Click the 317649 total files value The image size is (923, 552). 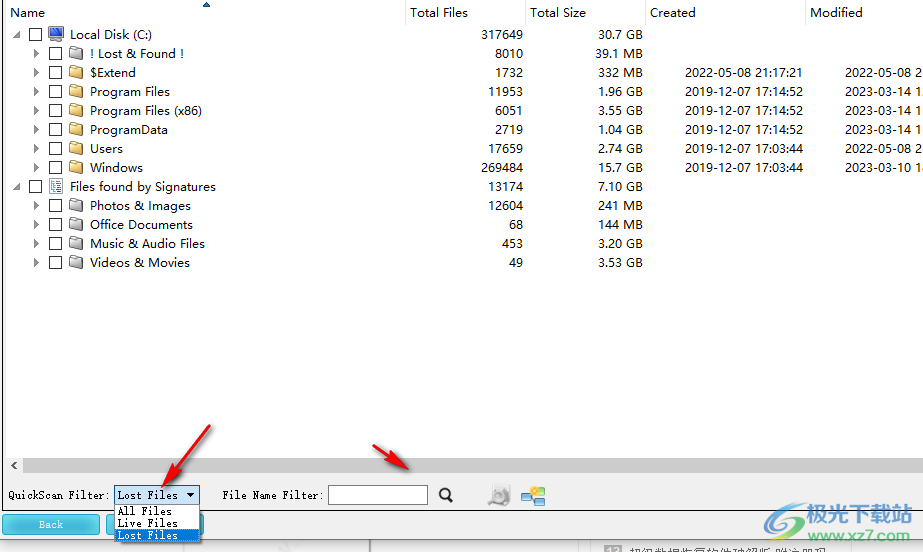502,35
